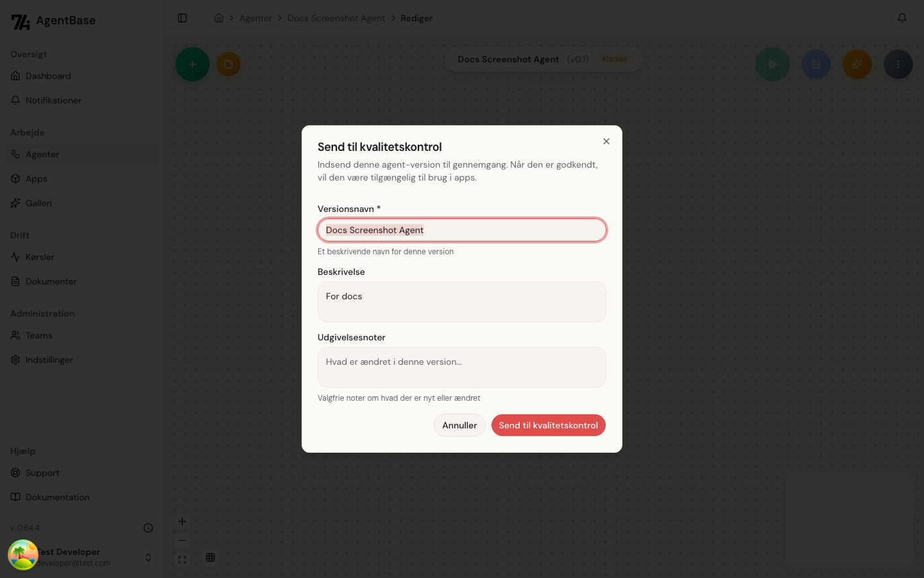Screen dimensions: 924x578
Task: Click the orange sticky note button
Action: click(228, 64)
